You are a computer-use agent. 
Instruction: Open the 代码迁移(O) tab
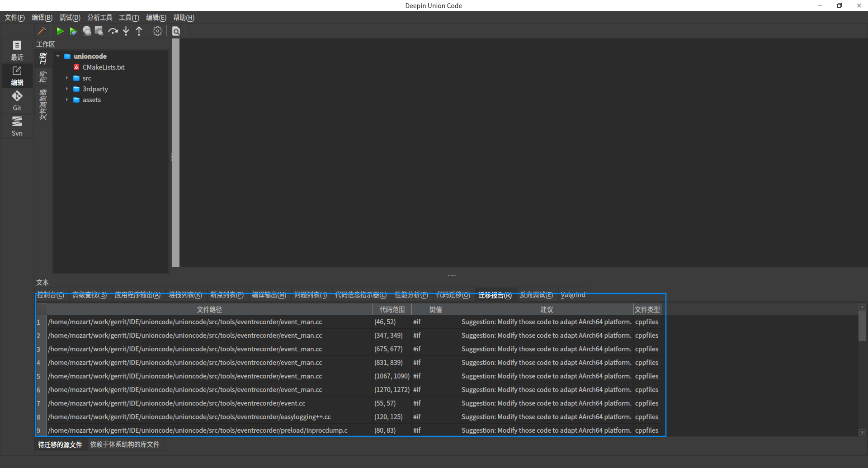click(453, 295)
